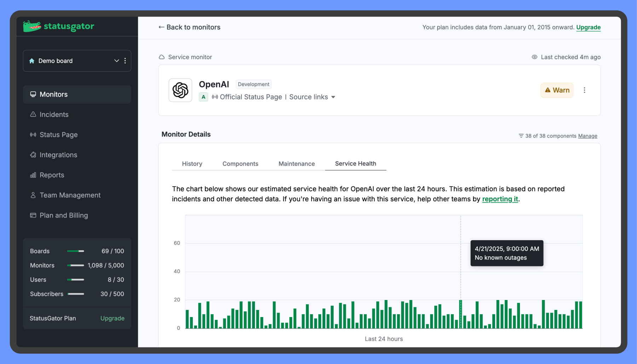Click the Monitor Details heading
The width and height of the screenshot is (637, 364).
(186, 134)
